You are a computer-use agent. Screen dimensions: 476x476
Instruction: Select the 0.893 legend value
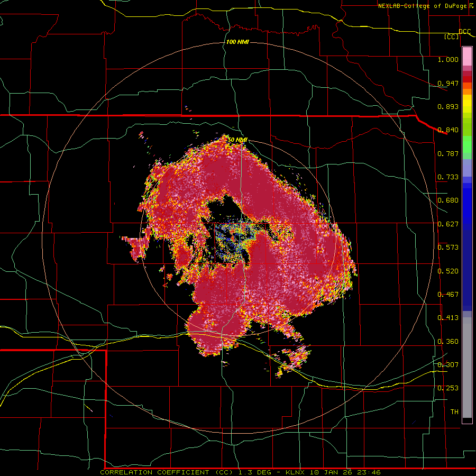coord(448,106)
